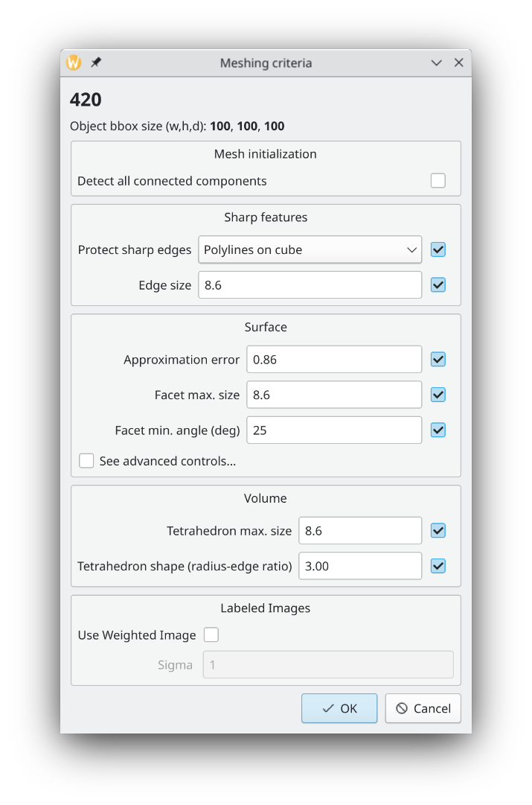532x805 pixels.
Task: Click the Mesh initialization group title
Action: (x=265, y=154)
